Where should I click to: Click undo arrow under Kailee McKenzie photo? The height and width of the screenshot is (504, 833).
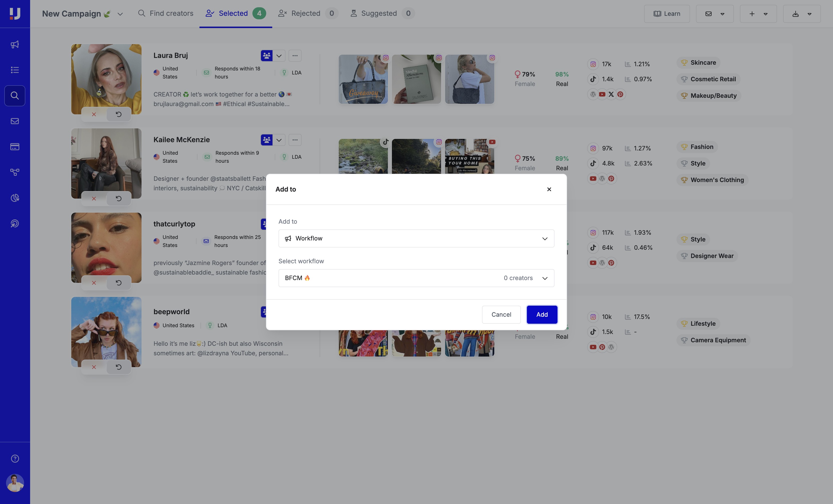coord(119,199)
